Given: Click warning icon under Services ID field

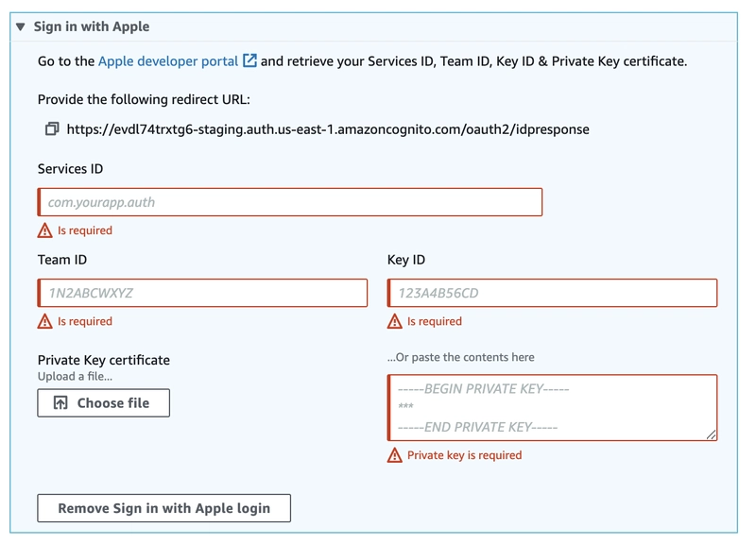Looking at the screenshot, I should (44, 230).
